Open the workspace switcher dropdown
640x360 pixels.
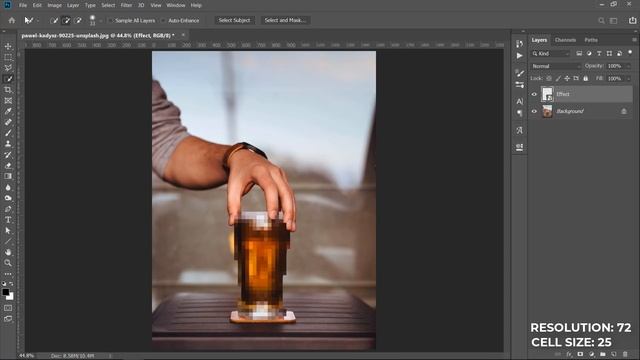click(613, 20)
